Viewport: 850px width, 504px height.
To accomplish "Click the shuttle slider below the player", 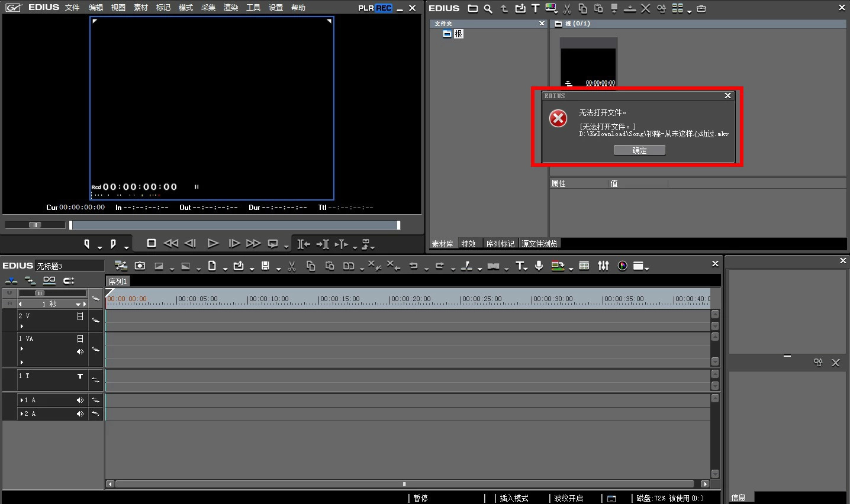I will [x=35, y=225].
